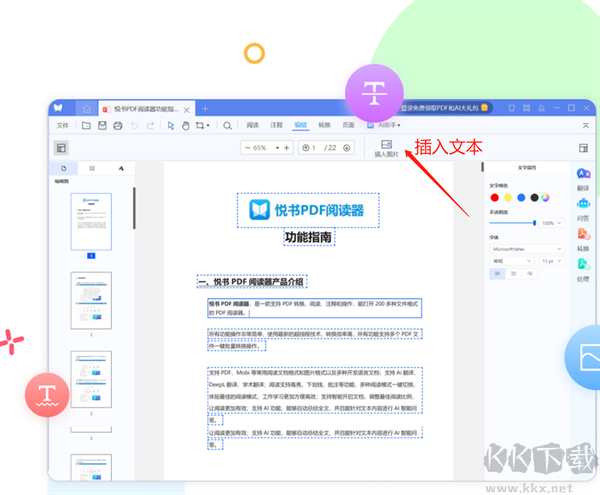Pick the yellow text color swatch
The image size is (600, 495).
[x=508, y=197]
